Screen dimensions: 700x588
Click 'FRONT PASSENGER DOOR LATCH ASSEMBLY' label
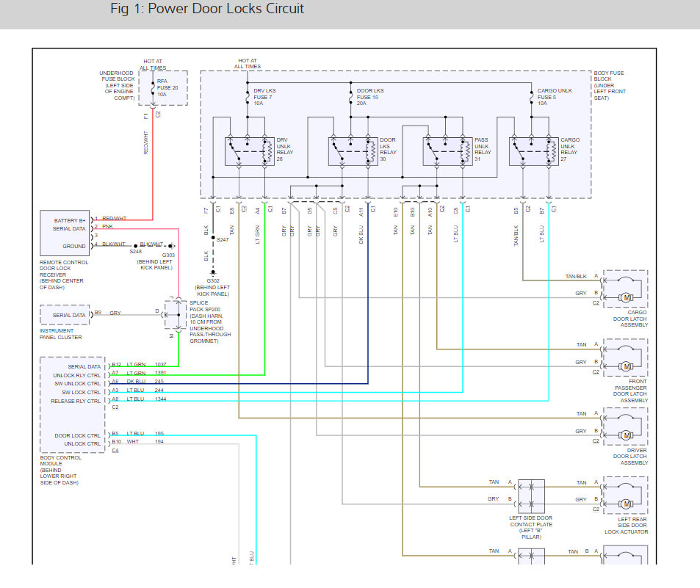[x=630, y=391]
